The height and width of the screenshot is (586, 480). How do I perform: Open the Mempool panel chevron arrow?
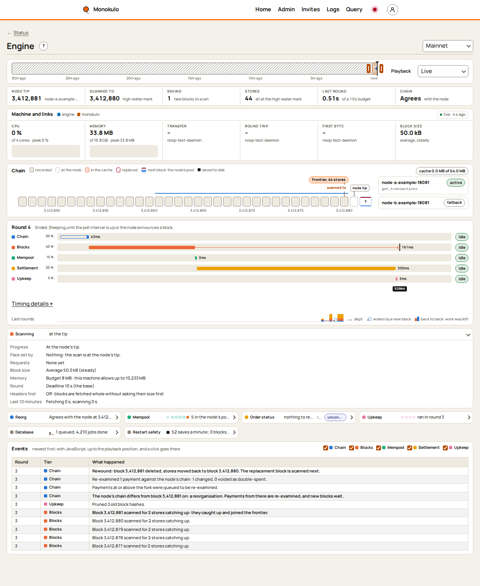234,417
